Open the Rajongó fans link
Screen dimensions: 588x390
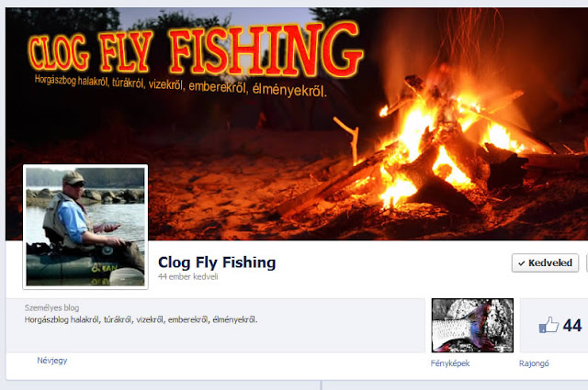point(534,363)
